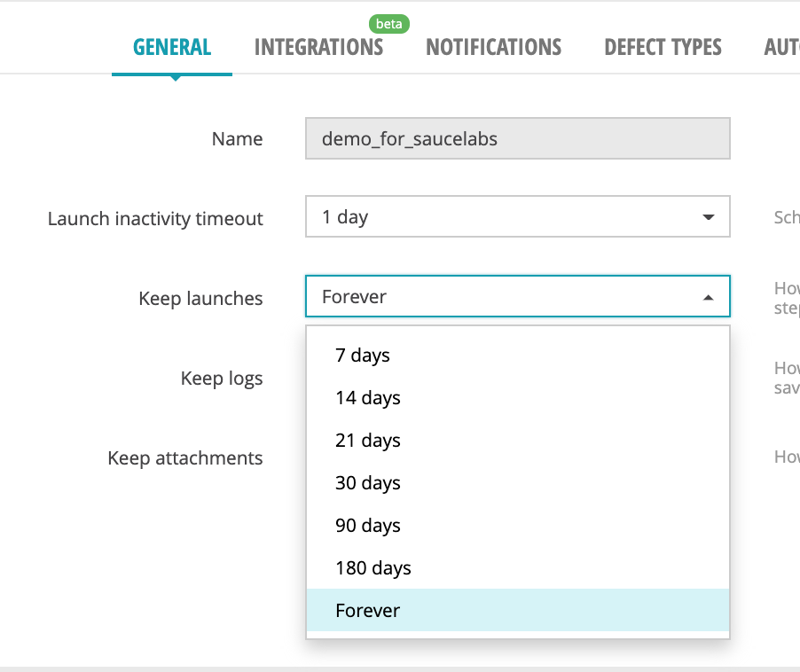Screen dimensions: 800x672
Task: Select the '30 days' retention option
Action: pos(367,482)
